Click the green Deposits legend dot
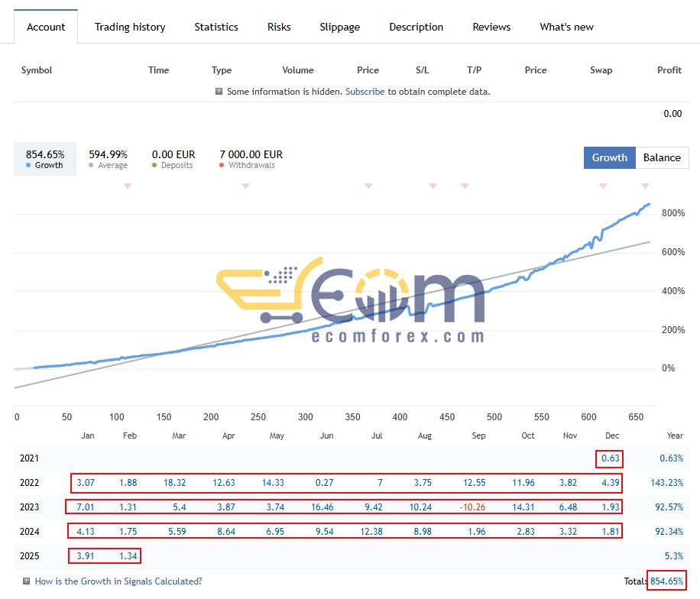700x599 pixels. pyautogui.click(x=154, y=165)
